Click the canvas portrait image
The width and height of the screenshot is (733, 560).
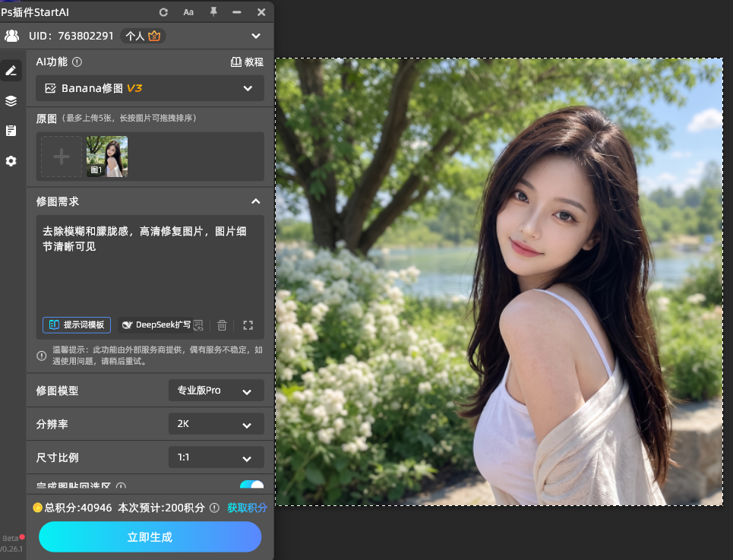click(499, 281)
